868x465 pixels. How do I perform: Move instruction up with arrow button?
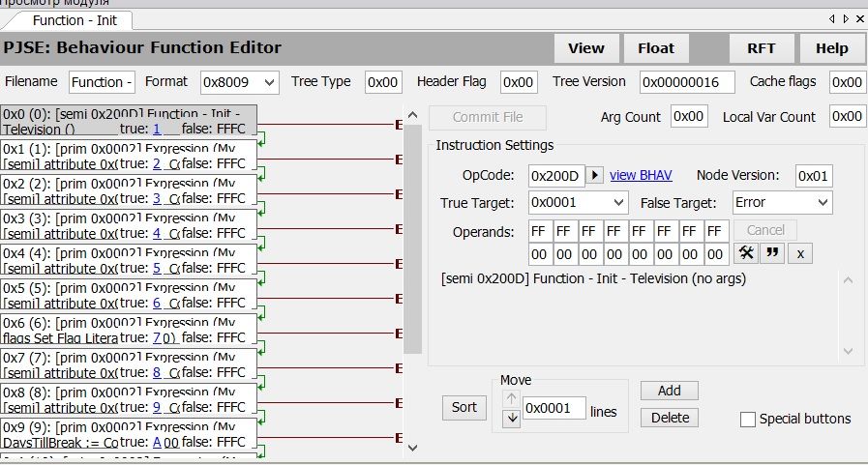(511, 398)
